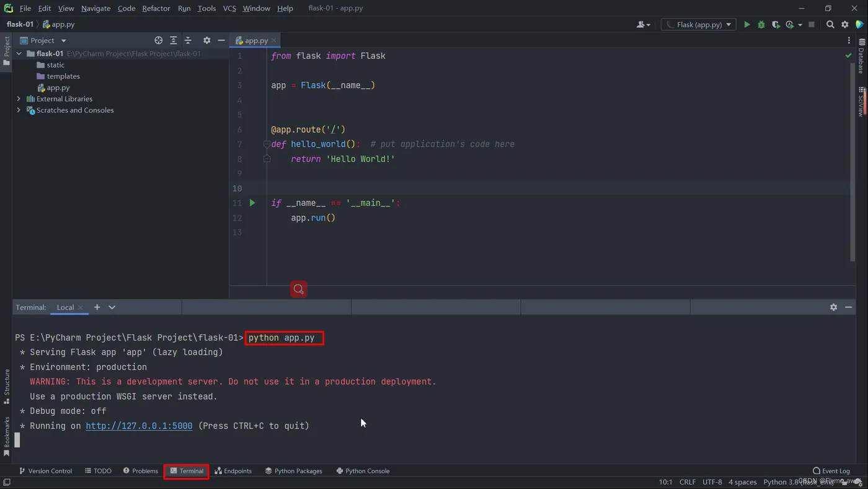The height and width of the screenshot is (489, 868).
Task: Close the app.py editor tab
Action: (x=274, y=41)
